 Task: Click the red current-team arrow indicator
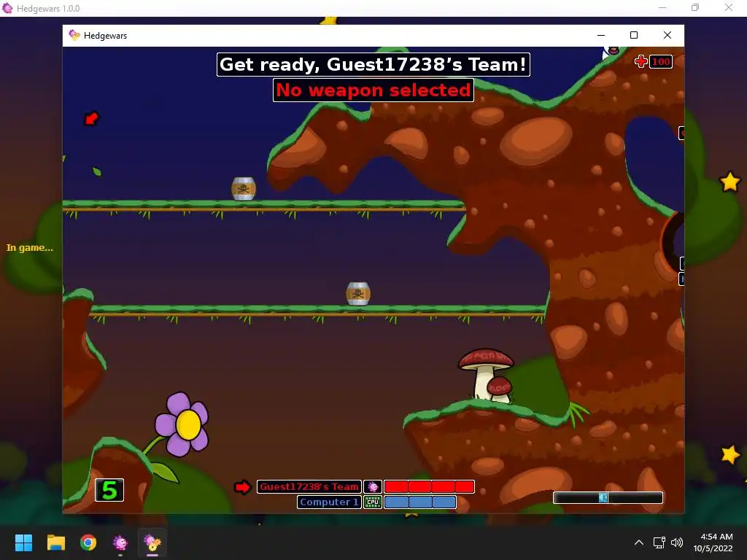[242, 487]
